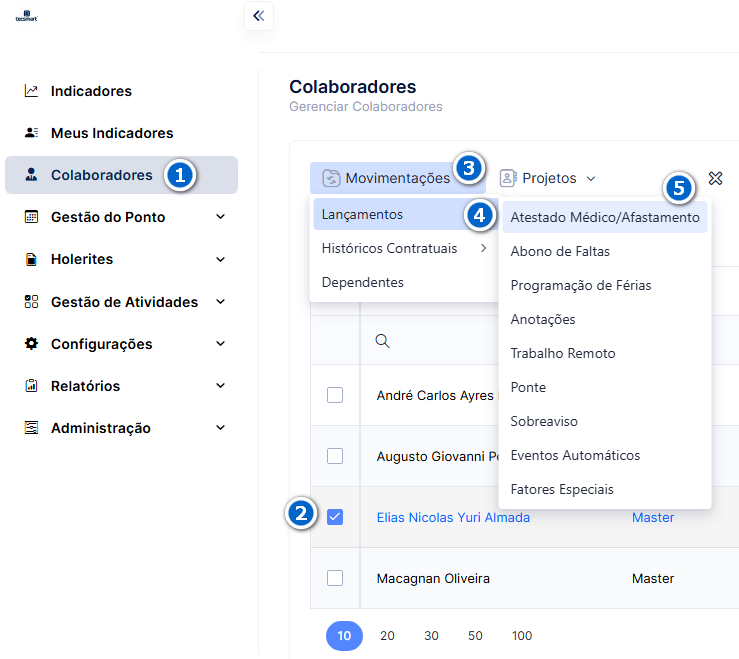Choose Ponte option
The image size is (739, 659).
605,387
